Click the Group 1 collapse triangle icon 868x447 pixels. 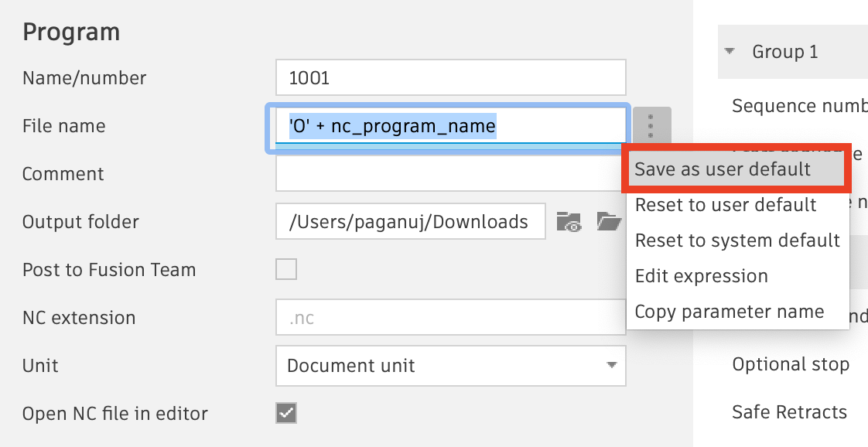(x=729, y=51)
